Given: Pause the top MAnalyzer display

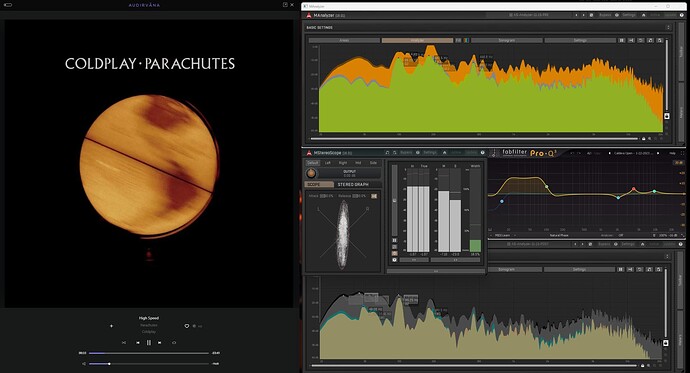Looking at the screenshot, I should pos(622,40).
